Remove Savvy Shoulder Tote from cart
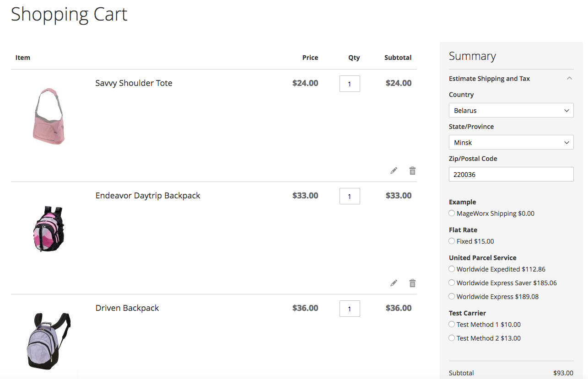Viewport: 588px width, 379px height. (x=412, y=171)
